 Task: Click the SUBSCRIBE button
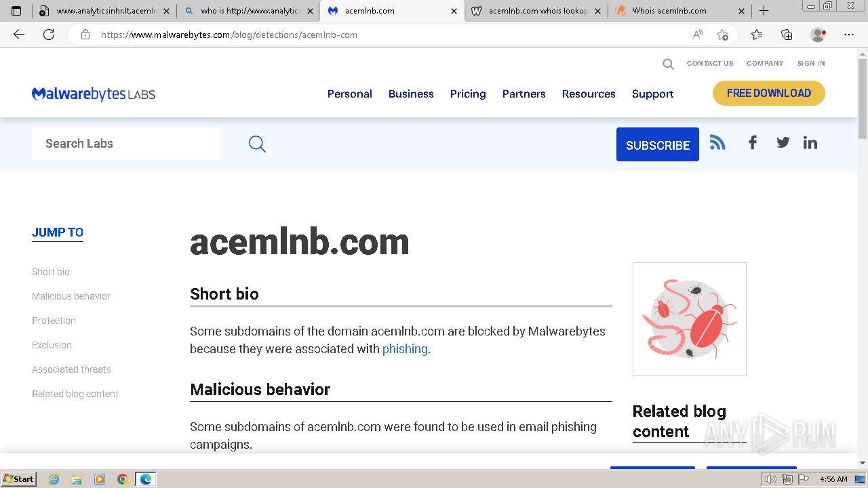pos(658,144)
